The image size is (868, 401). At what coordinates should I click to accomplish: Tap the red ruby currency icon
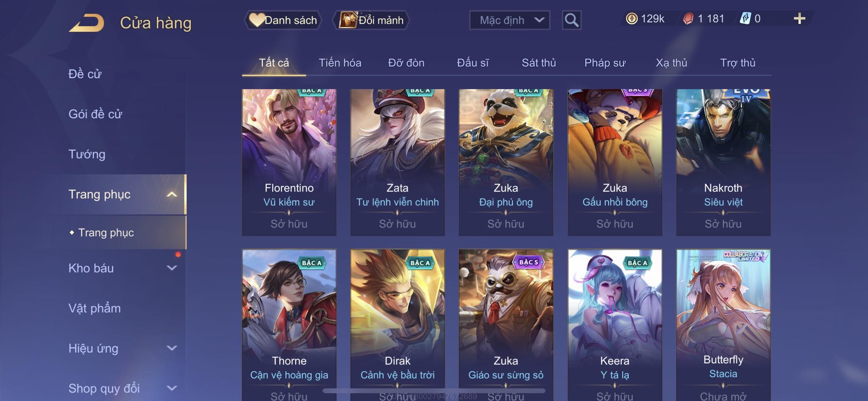[x=688, y=19]
